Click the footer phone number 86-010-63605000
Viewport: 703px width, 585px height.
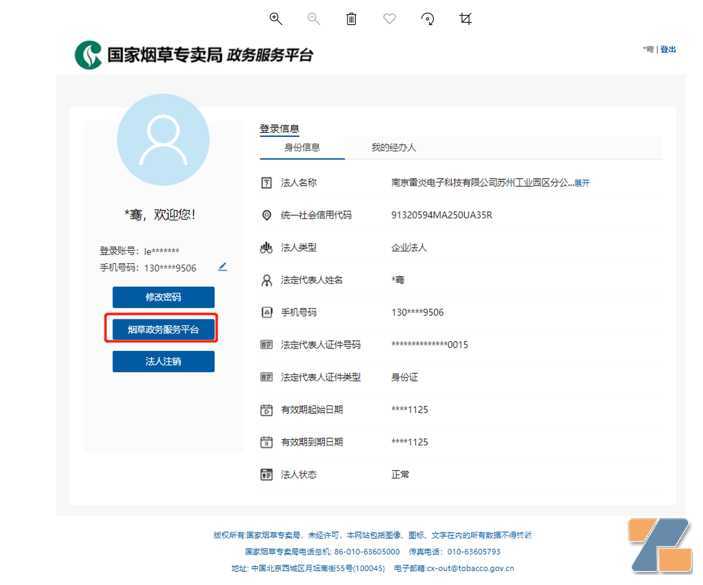367,551
